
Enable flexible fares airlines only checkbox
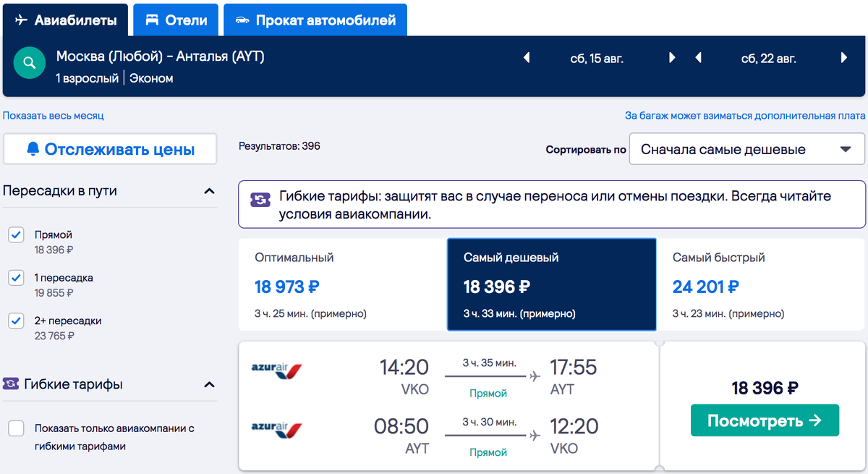[x=17, y=428]
